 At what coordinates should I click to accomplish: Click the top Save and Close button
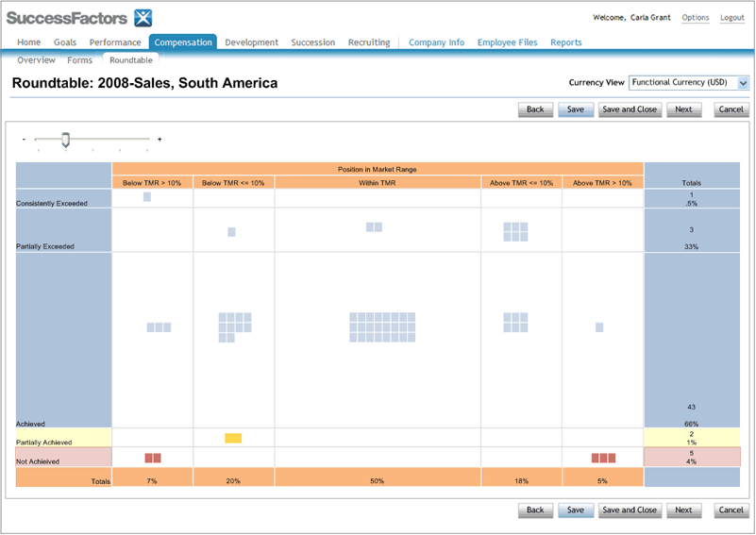click(630, 109)
